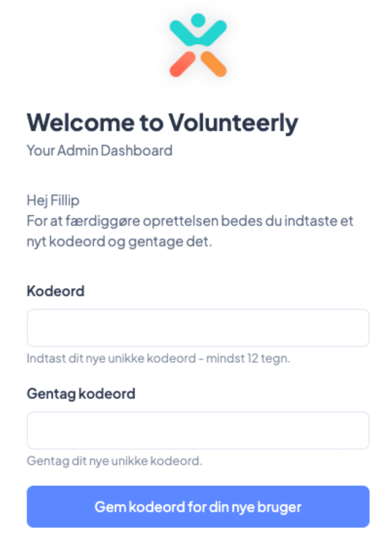
Task: Select the Volunteerly brand mark at the top
Action: [198, 45]
